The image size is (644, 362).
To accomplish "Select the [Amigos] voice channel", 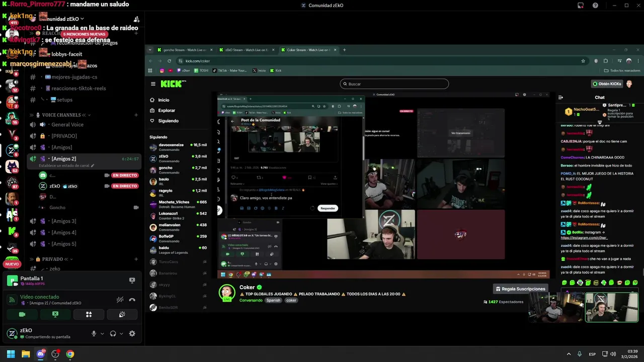I will click(61, 147).
